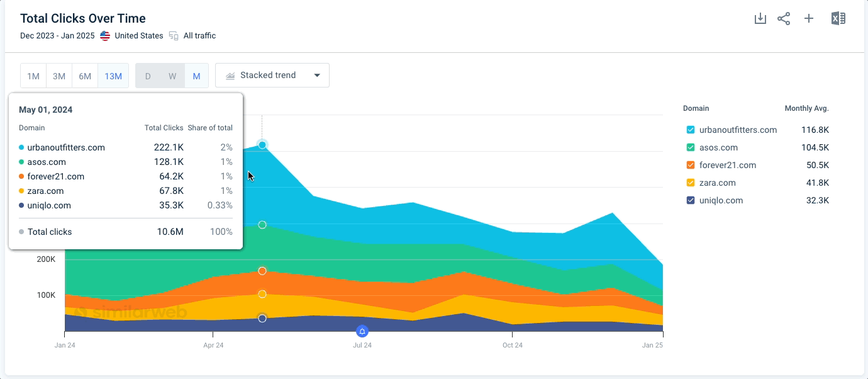Click urbanoutfitters.com label in legend
This screenshot has width=868, height=379.
738,130
